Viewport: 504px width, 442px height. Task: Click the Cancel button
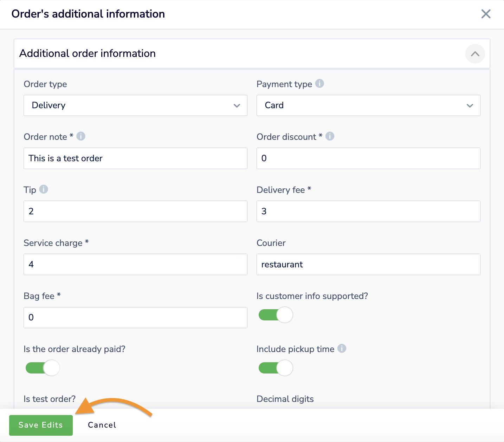pyautogui.click(x=102, y=425)
